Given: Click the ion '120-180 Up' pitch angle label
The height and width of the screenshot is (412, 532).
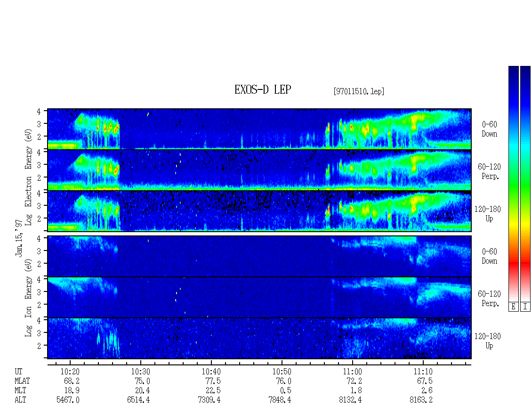Looking at the screenshot, I should [x=487, y=341].
